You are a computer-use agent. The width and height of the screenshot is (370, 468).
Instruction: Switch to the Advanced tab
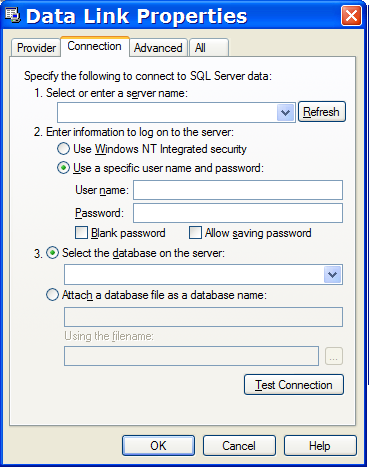158,48
